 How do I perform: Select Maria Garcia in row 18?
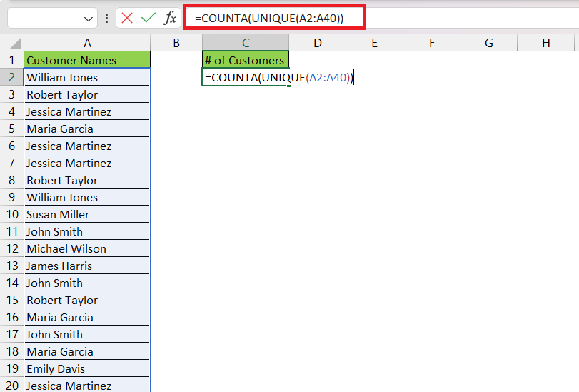point(87,351)
